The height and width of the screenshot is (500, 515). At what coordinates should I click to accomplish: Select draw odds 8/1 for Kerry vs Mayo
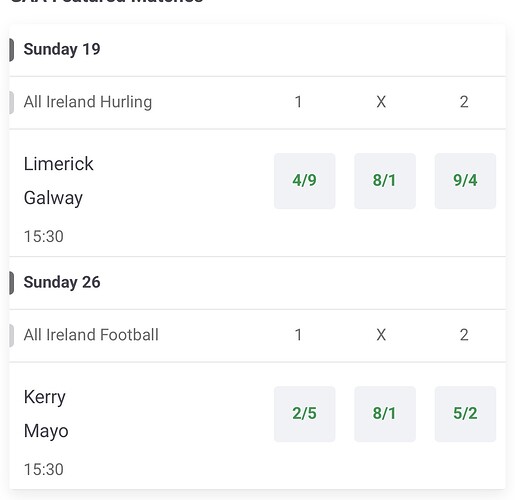click(385, 414)
